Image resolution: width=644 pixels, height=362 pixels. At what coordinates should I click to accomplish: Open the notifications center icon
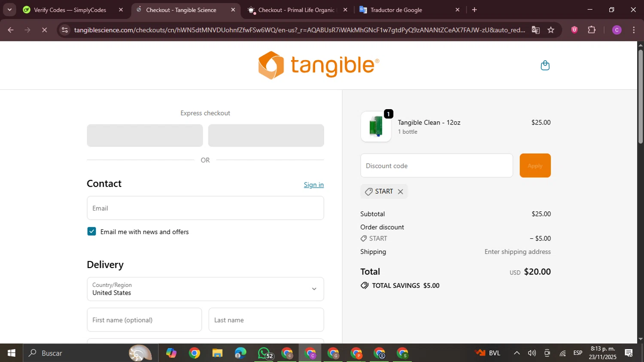click(629, 353)
